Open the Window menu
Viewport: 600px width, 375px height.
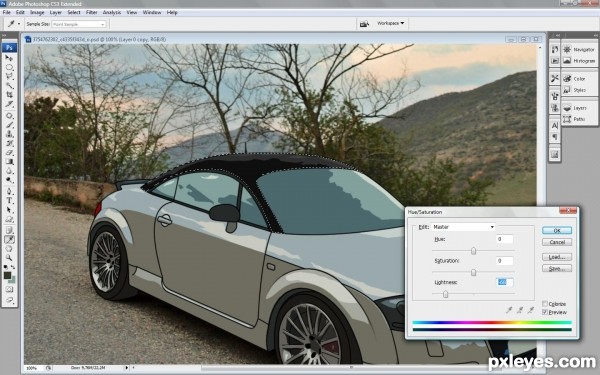pos(152,12)
